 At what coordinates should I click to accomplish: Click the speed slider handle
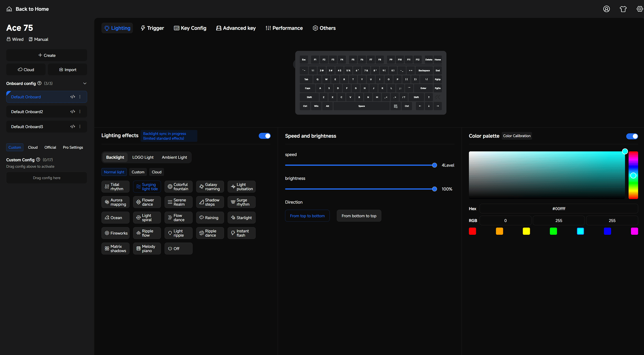coord(435,165)
